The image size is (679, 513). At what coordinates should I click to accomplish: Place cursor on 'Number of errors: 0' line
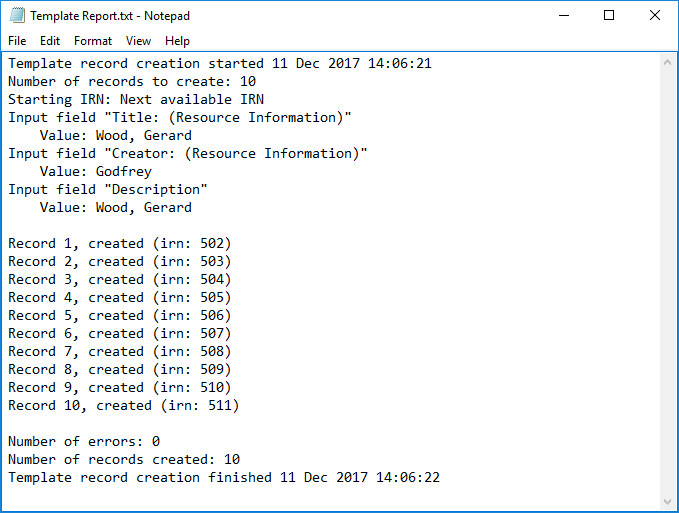(x=84, y=441)
